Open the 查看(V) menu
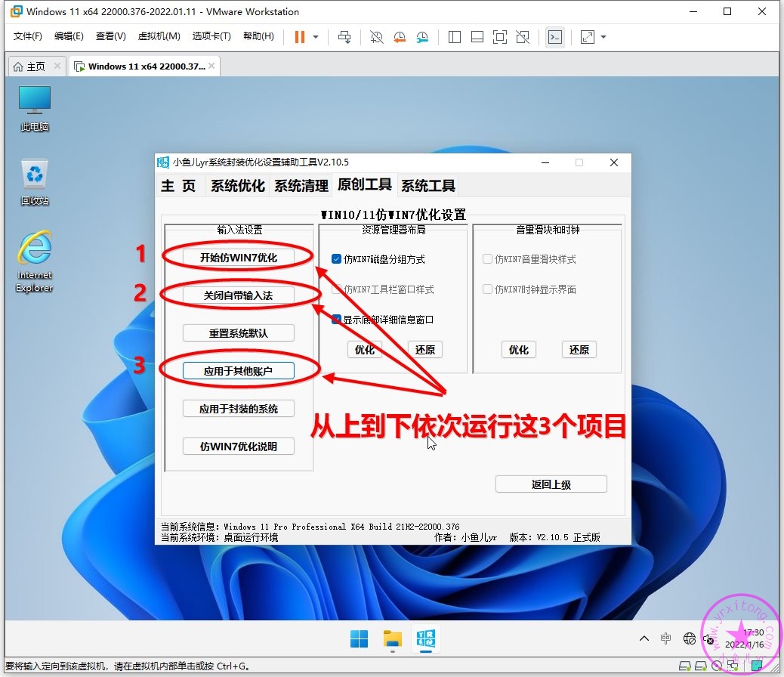784x677 pixels. (x=110, y=36)
